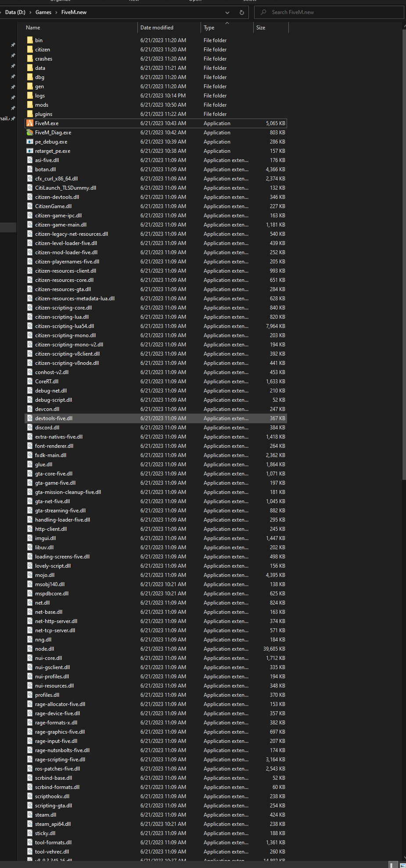Click the node.dll file icon
This screenshot has width=406, height=868.
pyautogui.click(x=30, y=649)
